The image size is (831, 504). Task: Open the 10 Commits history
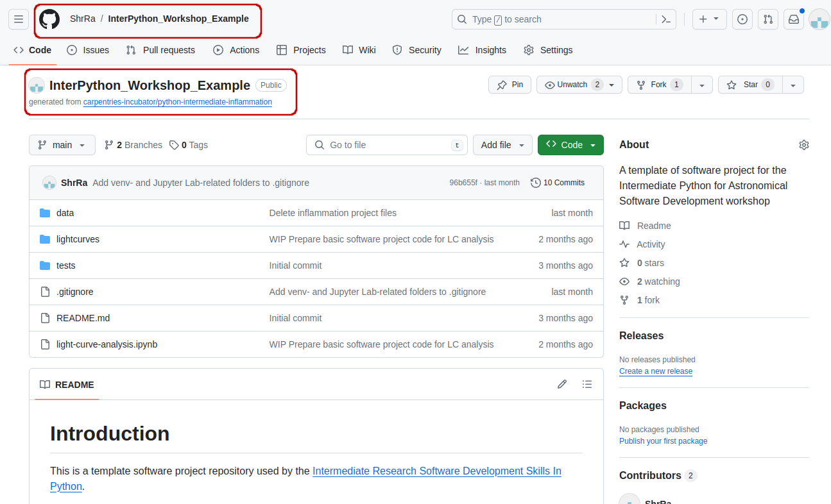pyautogui.click(x=558, y=183)
